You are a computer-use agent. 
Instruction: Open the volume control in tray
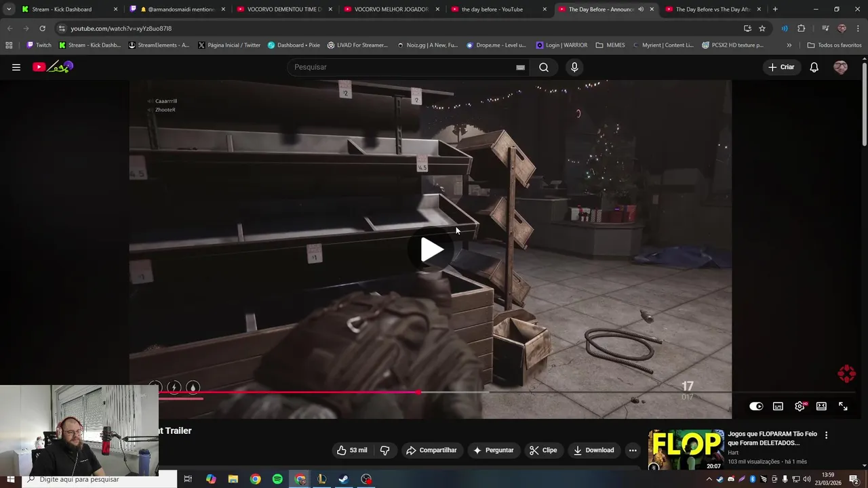[806, 479]
